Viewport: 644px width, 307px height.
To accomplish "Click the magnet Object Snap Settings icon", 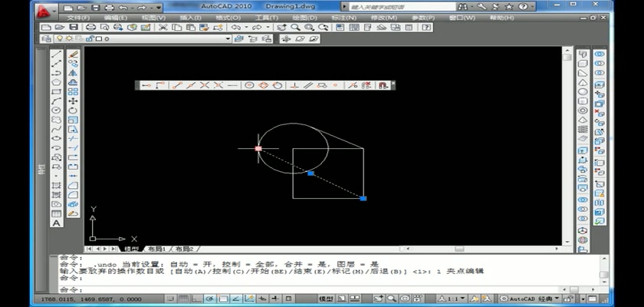I will point(383,85).
